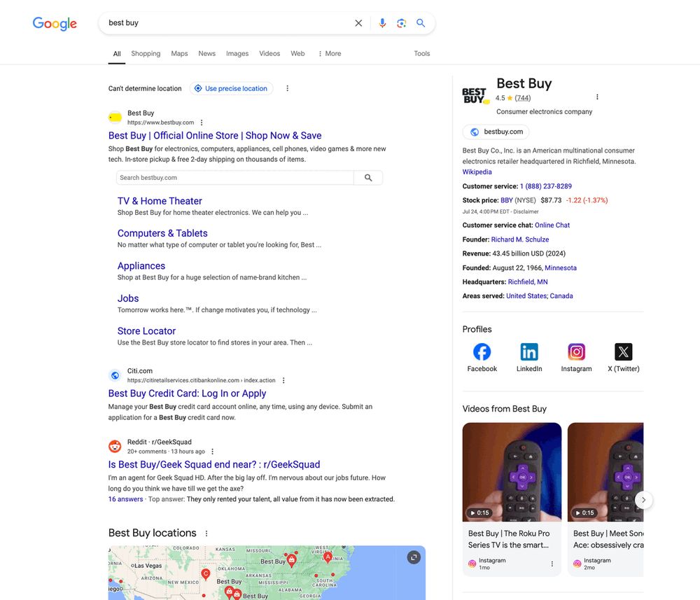Screen dimensions: 700x600
Task: Open the More search filters dropdown
Action: click(330, 54)
